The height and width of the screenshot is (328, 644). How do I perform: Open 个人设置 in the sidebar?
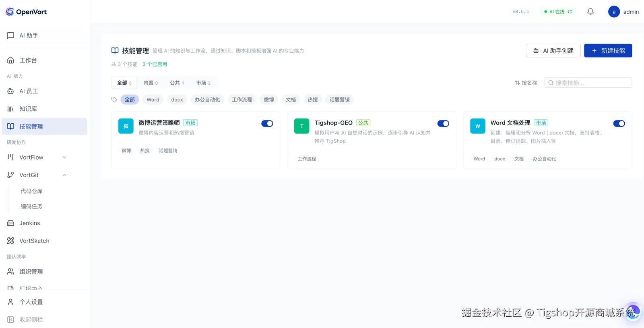(44, 302)
